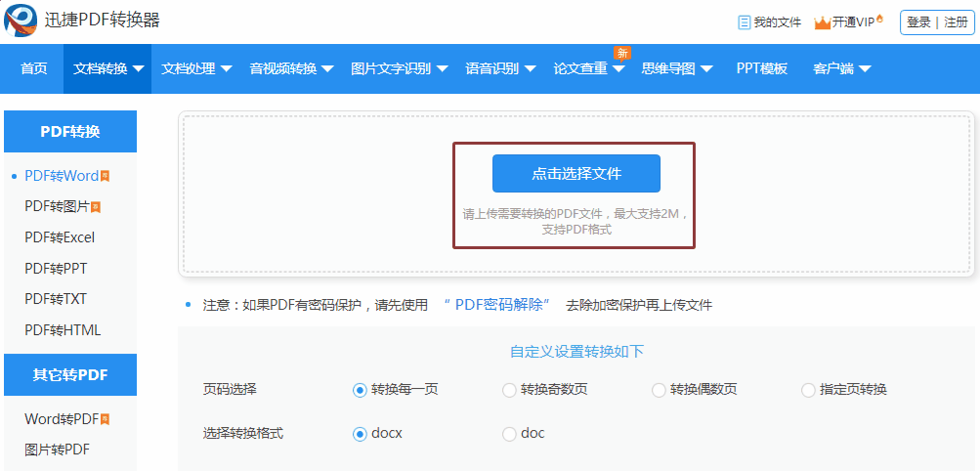Click the 登录 link
Image resolution: width=980 pixels, height=471 pixels.
click(918, 22)
